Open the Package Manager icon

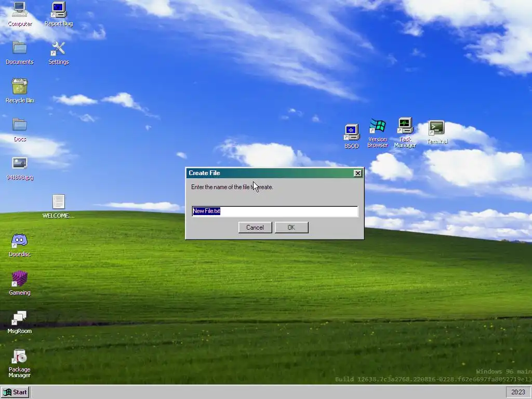20,363
